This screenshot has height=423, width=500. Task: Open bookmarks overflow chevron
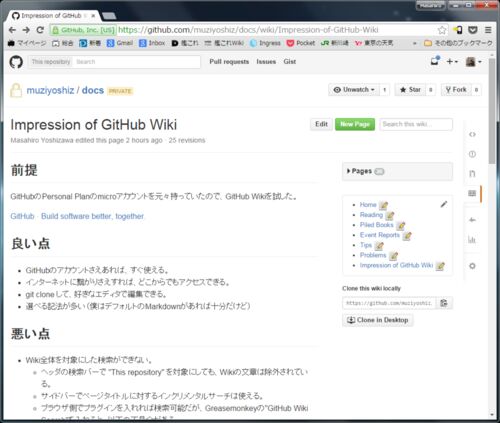[x=415, y=43]
